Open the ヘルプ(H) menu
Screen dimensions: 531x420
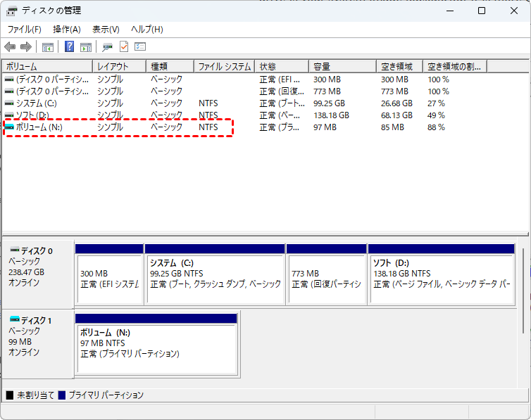click(x=147, y=30)
